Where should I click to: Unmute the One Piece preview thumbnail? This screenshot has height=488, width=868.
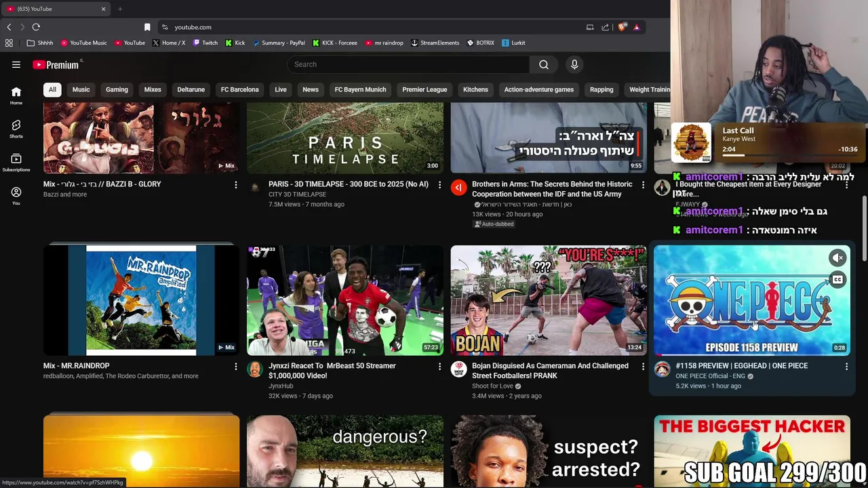click(x=838, y=258)
